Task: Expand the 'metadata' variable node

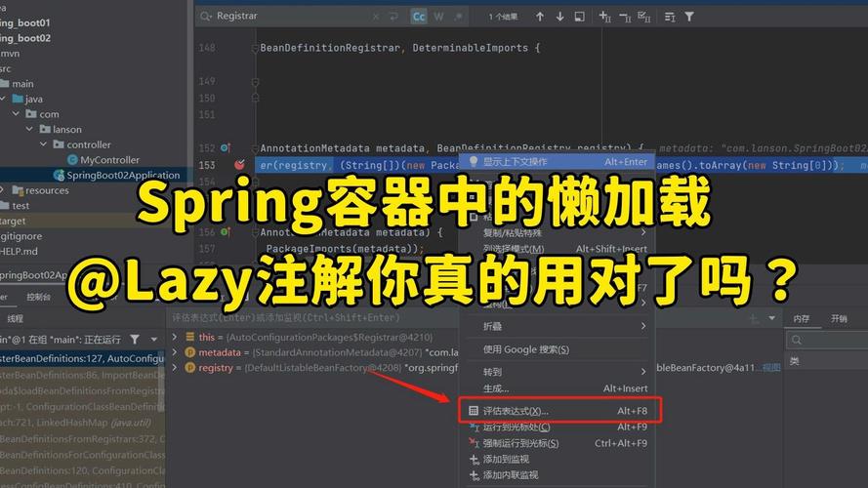Action: click(x=175, y=352)
